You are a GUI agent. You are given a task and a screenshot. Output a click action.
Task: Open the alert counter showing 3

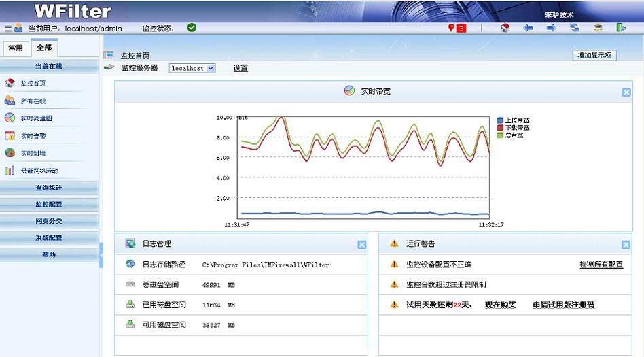click(461, 28)
